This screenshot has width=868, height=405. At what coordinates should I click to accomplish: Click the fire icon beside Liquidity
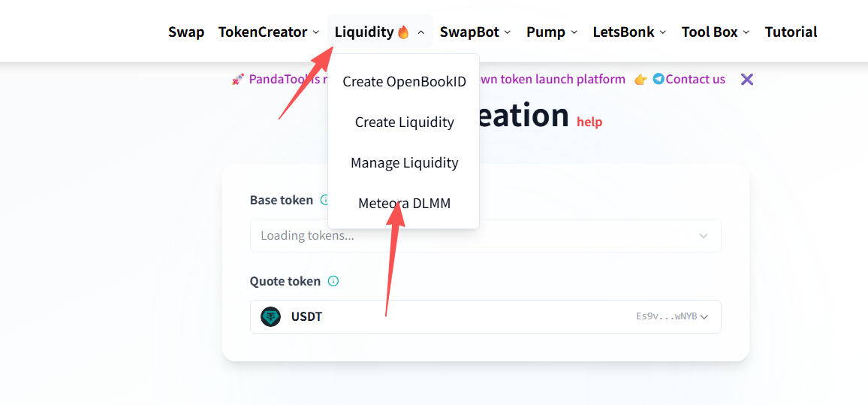tap(403, 32)
